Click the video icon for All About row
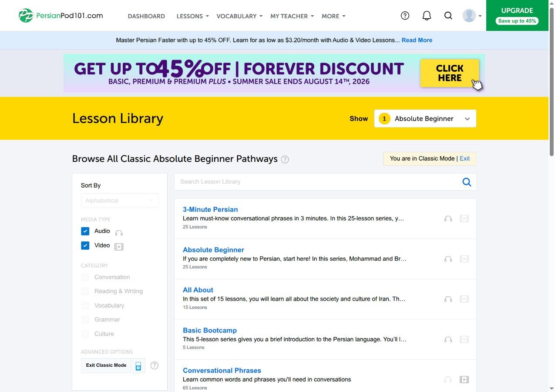 [x=464, y=299]
